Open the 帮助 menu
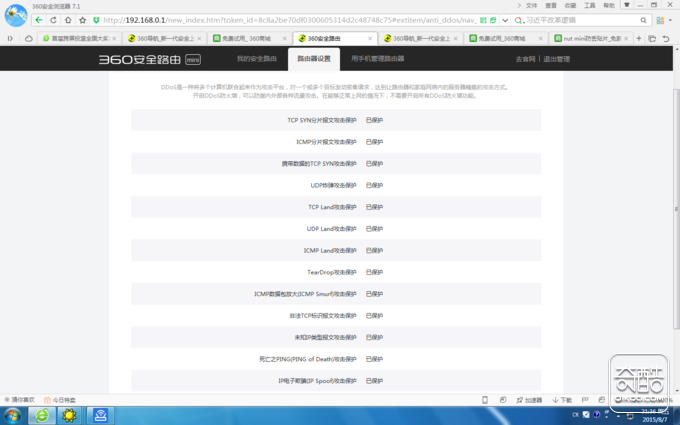Screen dimensions: 680x425 point(609,6)
